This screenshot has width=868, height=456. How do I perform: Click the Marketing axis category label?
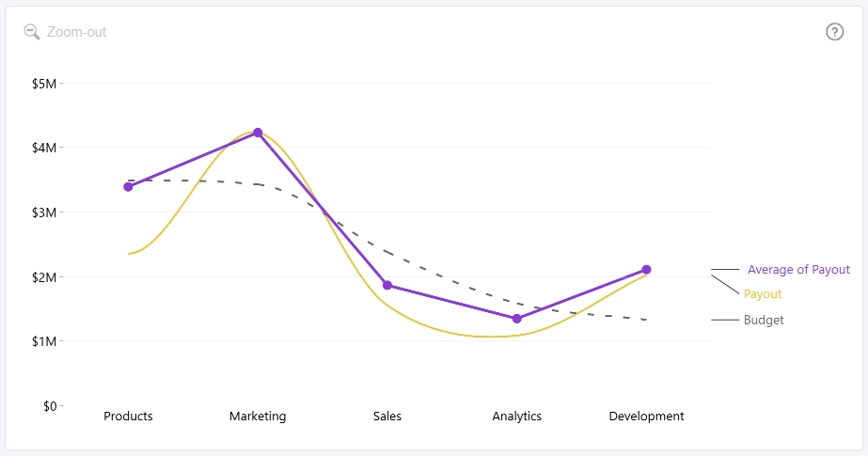258,417
